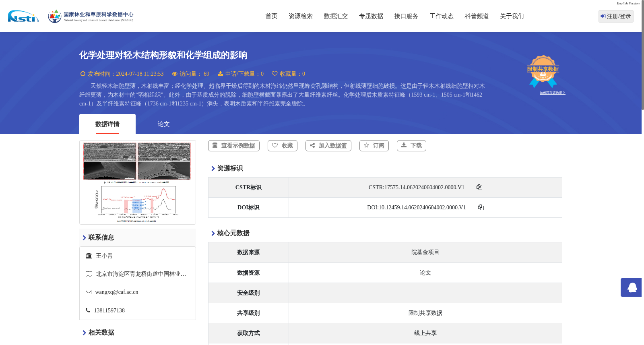Image resolution: width=644 pixels, height=345 pixels.
Task: Click the NSTI logo
Action: coord(23,16)
